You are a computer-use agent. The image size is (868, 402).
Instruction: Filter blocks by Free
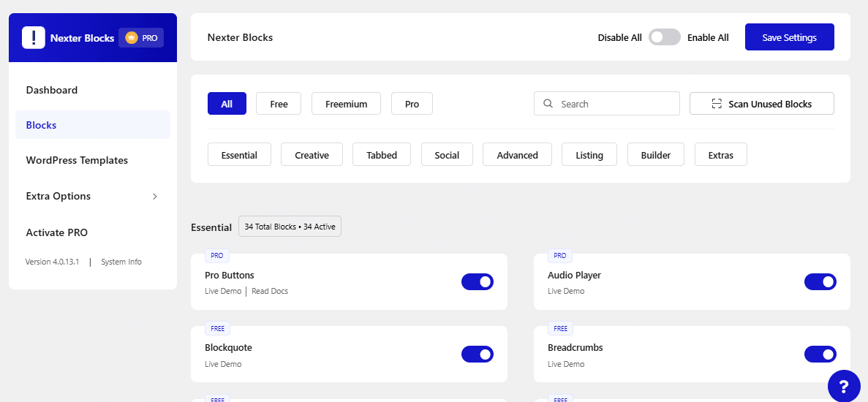pyautogui.click(x=279, y=103)
